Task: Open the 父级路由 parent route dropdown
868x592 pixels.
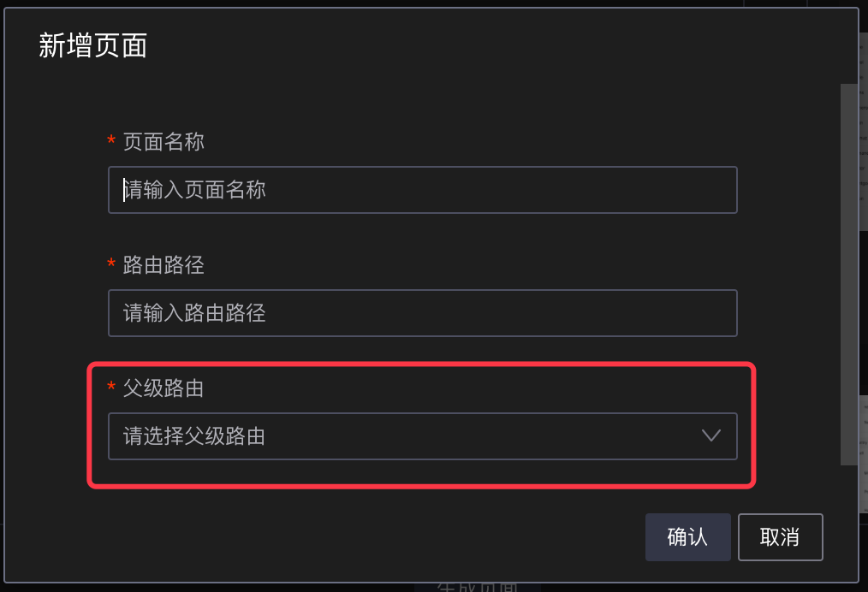Action: tap(422, 436)
